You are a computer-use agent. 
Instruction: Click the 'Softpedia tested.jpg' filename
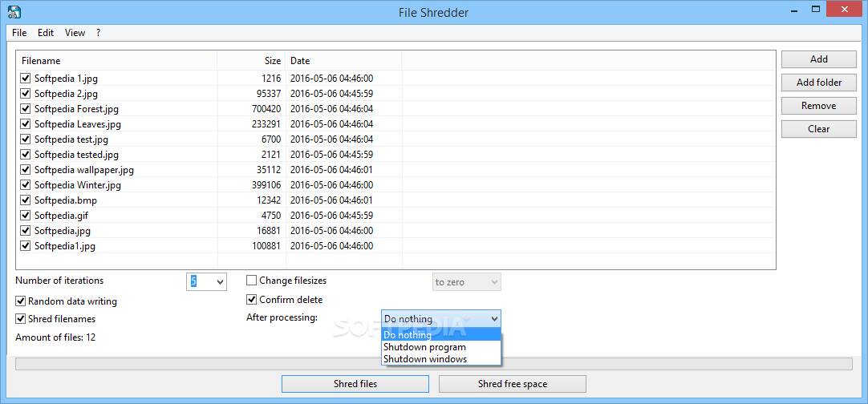(x=76, y=155)
